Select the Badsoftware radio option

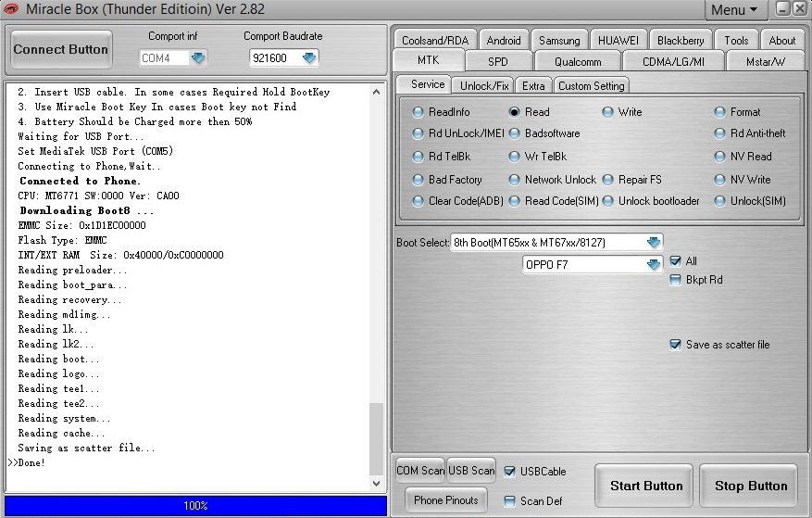pyautogui.click(x=514, y=133)
